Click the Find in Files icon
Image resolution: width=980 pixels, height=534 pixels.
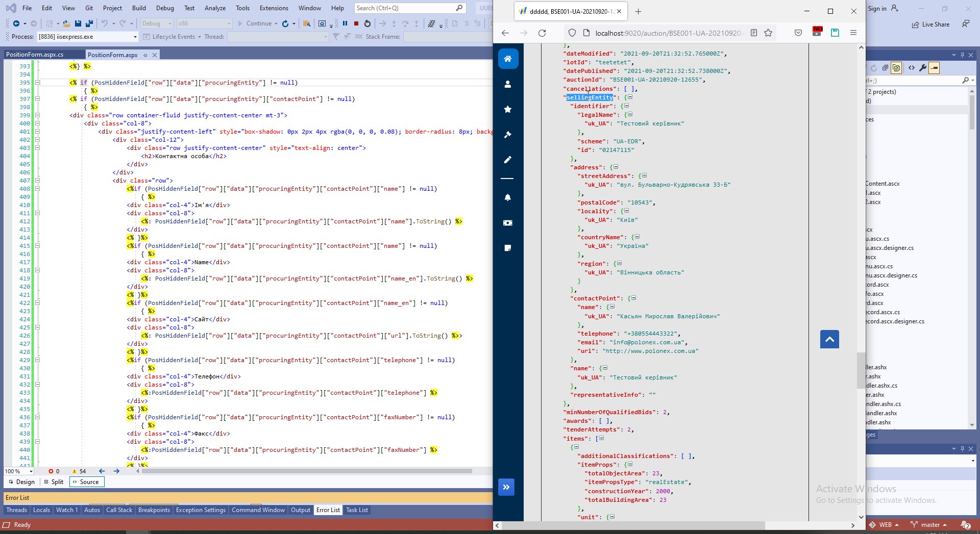(x=307, y=23)
